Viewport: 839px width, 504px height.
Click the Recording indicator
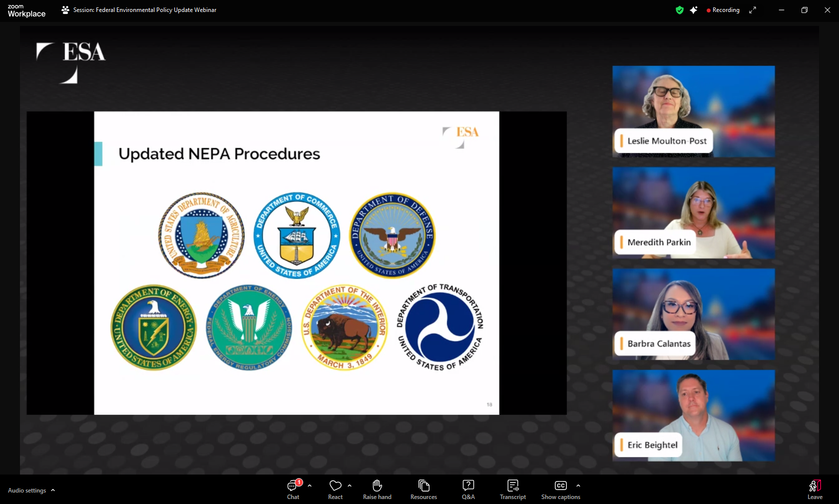[723, 10]
